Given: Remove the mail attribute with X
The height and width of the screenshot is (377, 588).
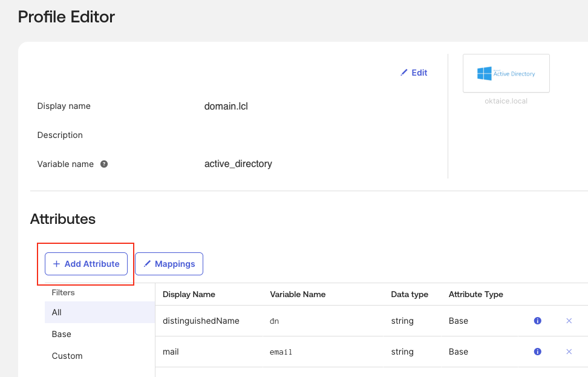Looking at the screenshot, I should click(x=569, y=352).
